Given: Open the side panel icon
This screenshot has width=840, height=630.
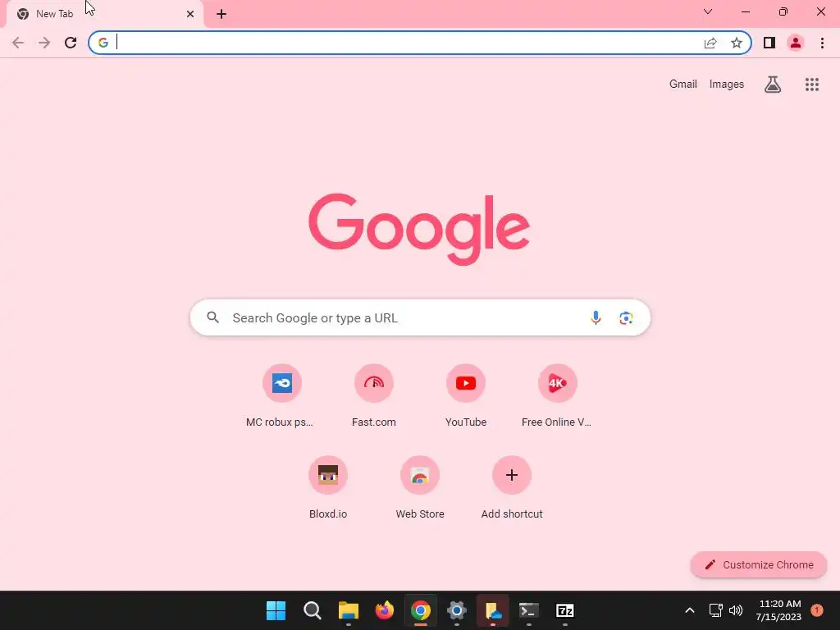Looking at the screenshot, I should click(x=769, y=43).
